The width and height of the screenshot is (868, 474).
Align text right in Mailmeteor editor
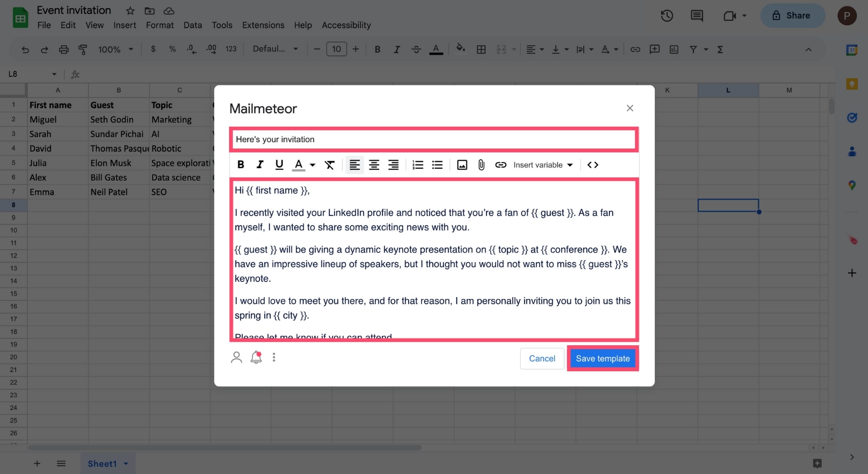tap(393, 165)
